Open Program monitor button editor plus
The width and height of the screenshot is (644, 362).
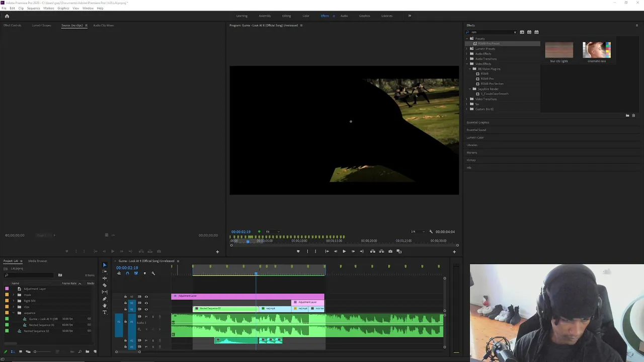point(454,252)
